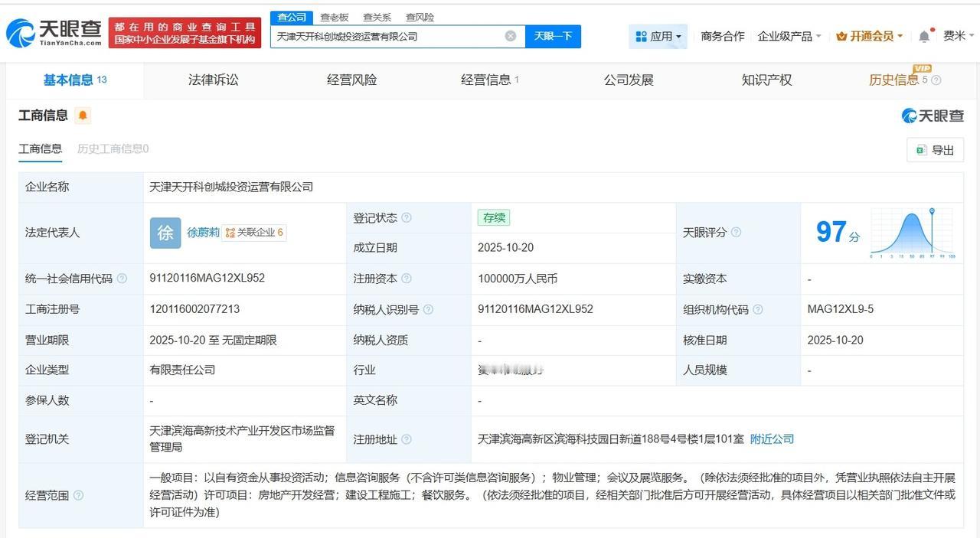
Task: Click the registration authority 市场监督管理局 text
Action: click(242, 439)
